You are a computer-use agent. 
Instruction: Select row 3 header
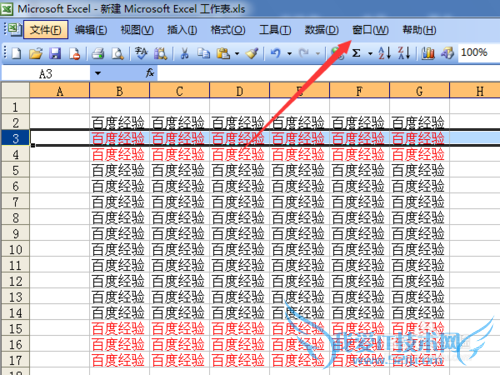tap(15, 138)
